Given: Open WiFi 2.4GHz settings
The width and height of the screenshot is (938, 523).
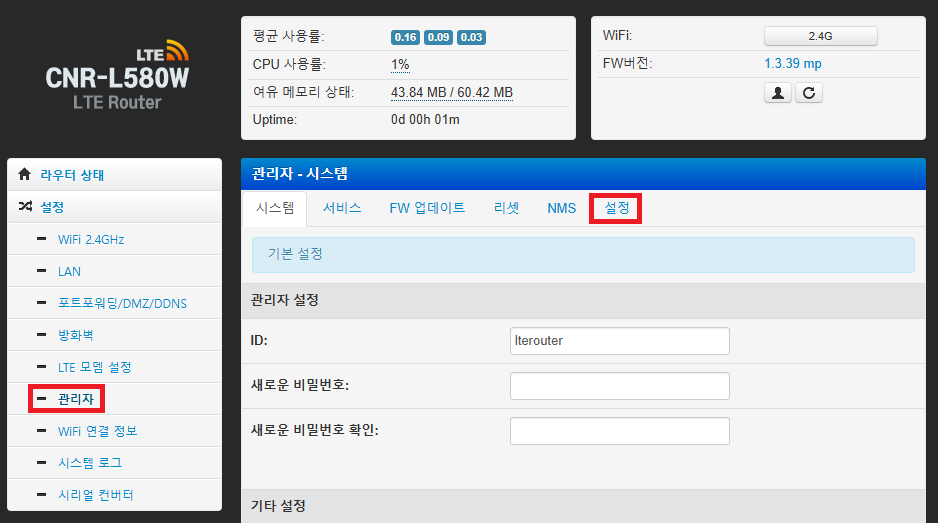Looking at the screenshot, I should (x=91, y=239).
